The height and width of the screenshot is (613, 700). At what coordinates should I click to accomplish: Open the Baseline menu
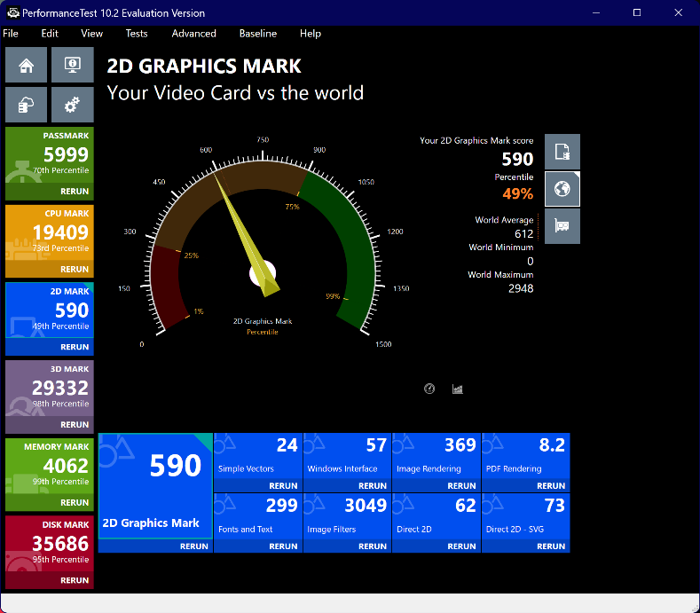[x=258, y=34]
